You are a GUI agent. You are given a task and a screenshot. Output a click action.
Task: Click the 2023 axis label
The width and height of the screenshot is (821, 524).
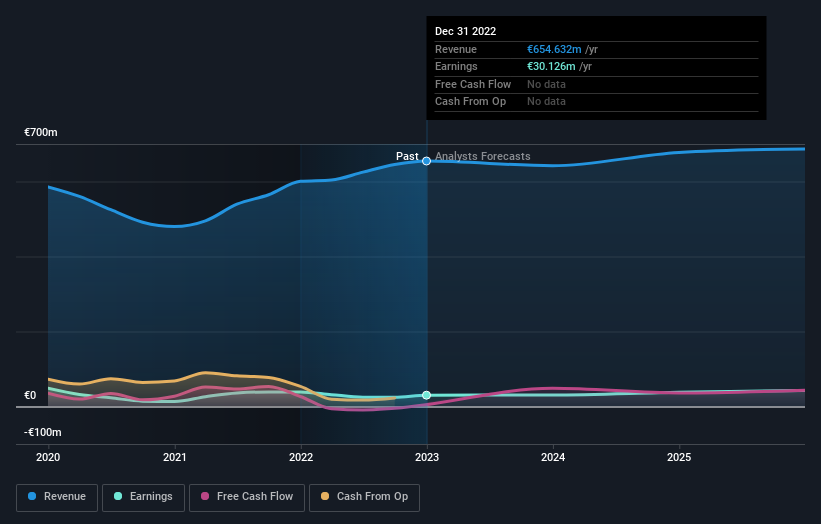[427, 458]
